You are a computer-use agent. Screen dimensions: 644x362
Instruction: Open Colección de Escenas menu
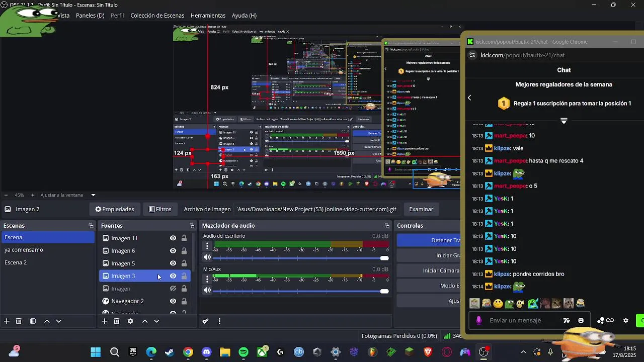coord(157,16)
